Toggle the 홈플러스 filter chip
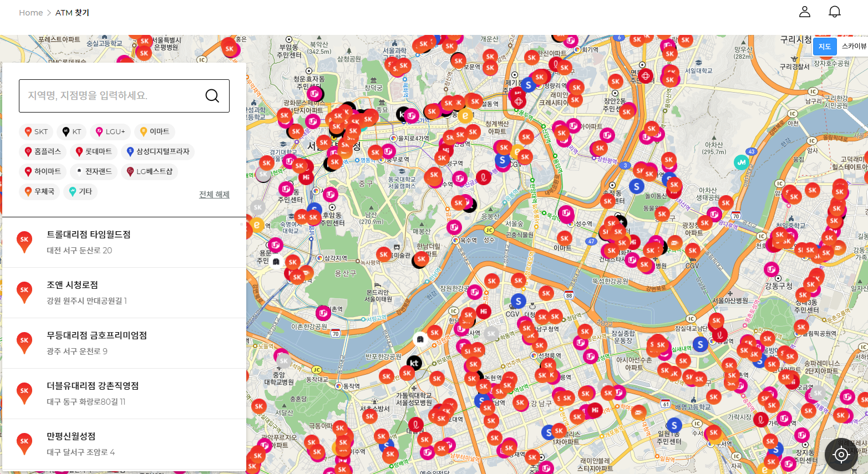 coord(43,151)
